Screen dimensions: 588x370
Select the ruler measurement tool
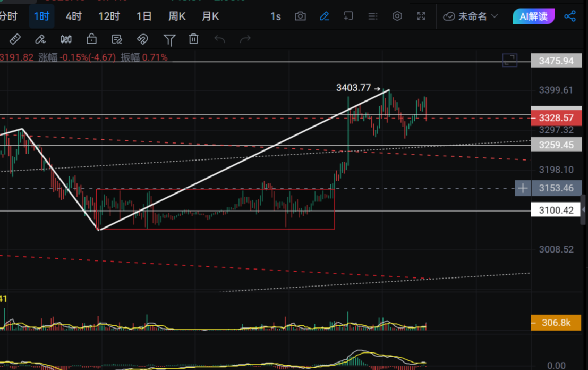(15, 39)
